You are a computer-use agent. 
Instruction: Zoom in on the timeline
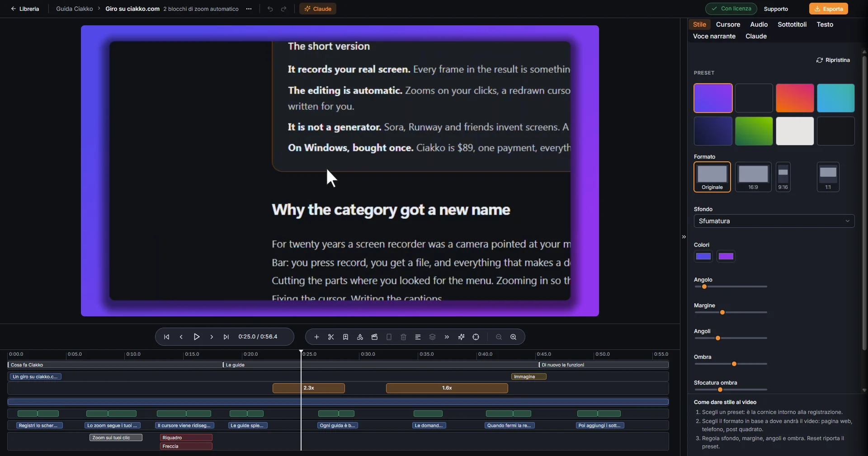[513, 337]
